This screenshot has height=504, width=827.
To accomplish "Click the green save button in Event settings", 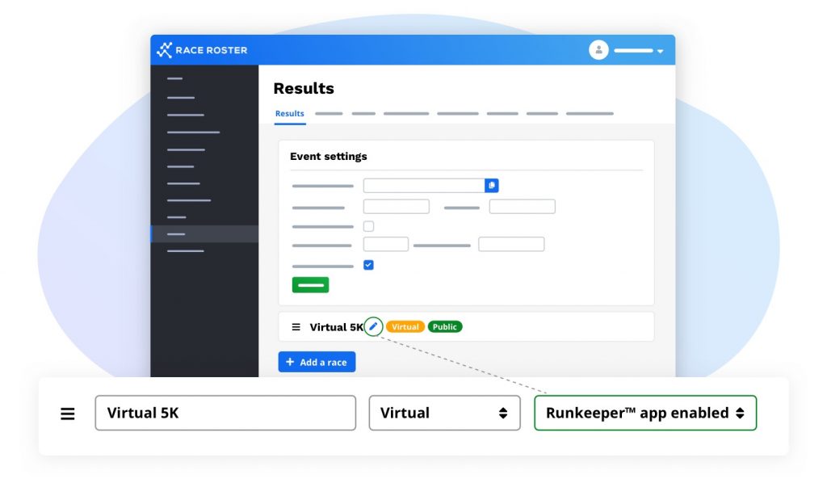I will (x=310, y=284).
